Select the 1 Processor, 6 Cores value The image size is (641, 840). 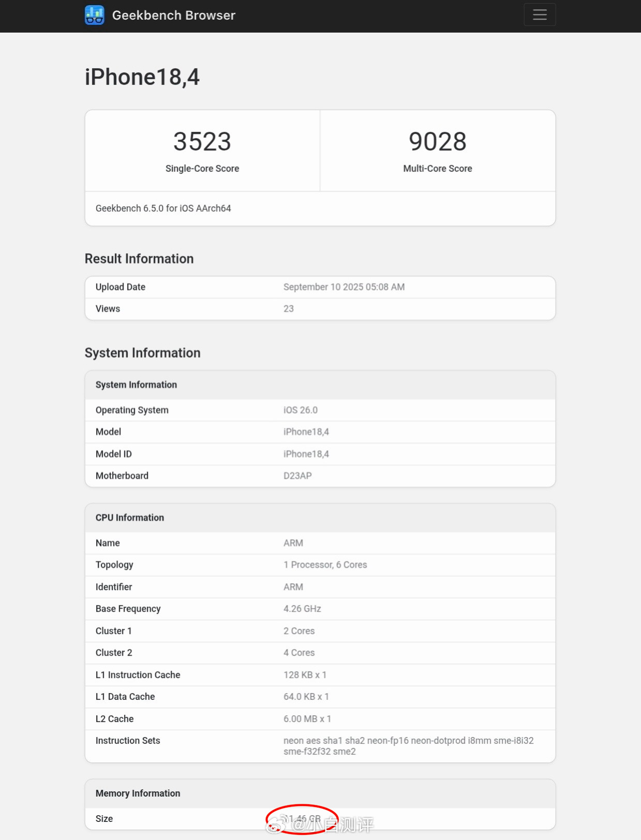click(325, 565)
